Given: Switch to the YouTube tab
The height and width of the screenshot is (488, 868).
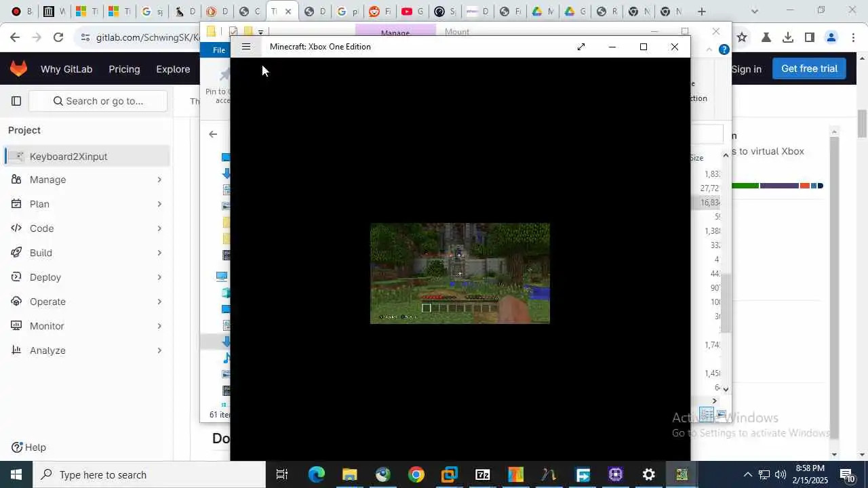Looking at the screenshot, I should [412, 12].
